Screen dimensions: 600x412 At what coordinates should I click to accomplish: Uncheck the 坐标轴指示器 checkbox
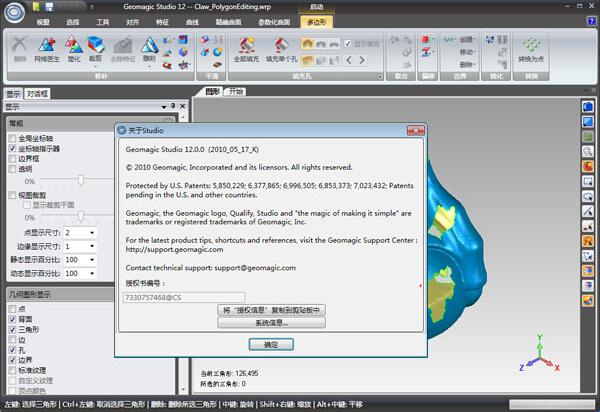point(12,148)
